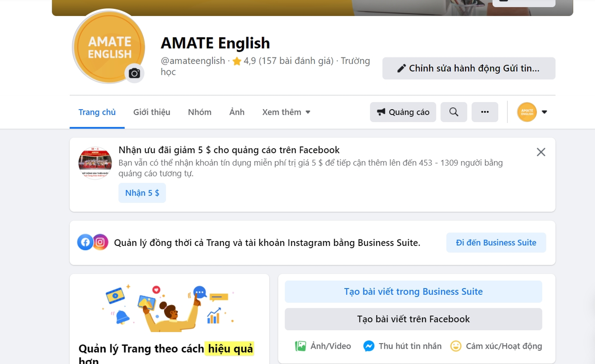
Task: Add Ảnh/Video to a post
Action: coord(323,346)
